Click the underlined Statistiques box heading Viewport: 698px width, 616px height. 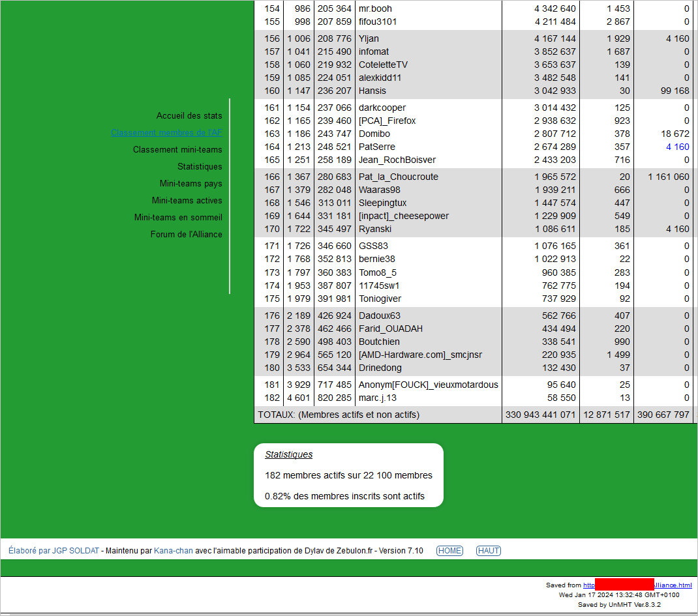(288, 454)
